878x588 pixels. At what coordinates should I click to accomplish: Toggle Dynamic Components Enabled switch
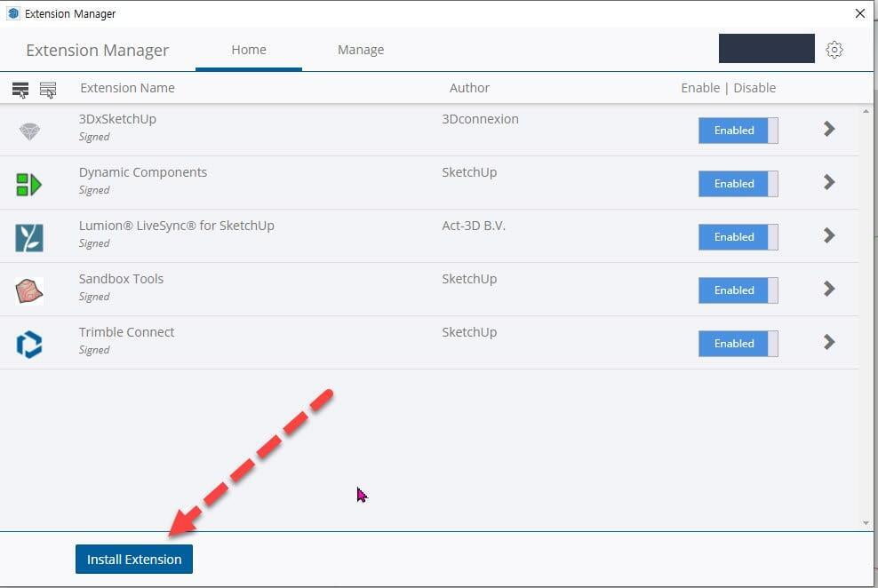pyautogui.click(x=738, y=184)
